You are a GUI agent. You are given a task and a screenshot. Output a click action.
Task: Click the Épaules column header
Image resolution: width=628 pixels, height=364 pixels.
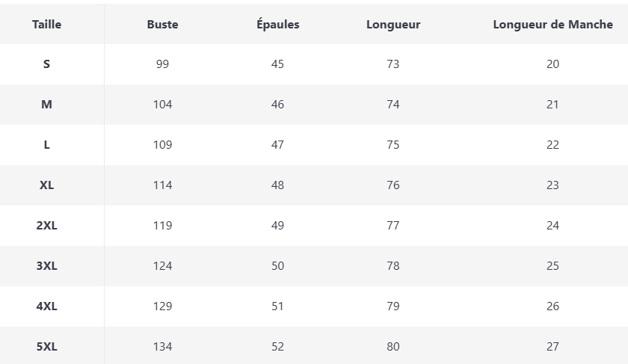coord(277,24)
